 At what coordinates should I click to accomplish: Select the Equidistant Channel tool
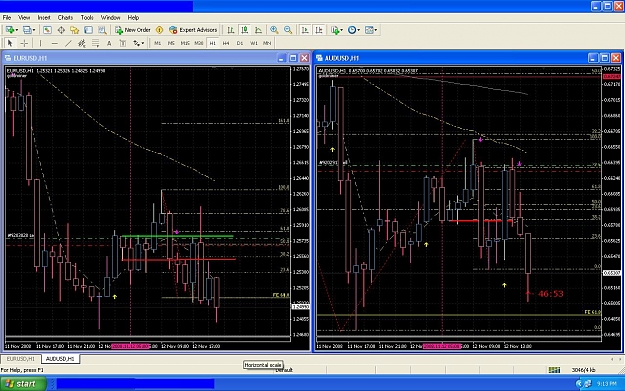click(x=82, y=43)
